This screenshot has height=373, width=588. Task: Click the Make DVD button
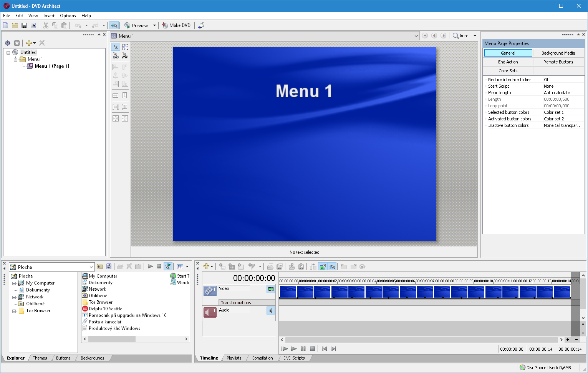[x=176, y=25]
